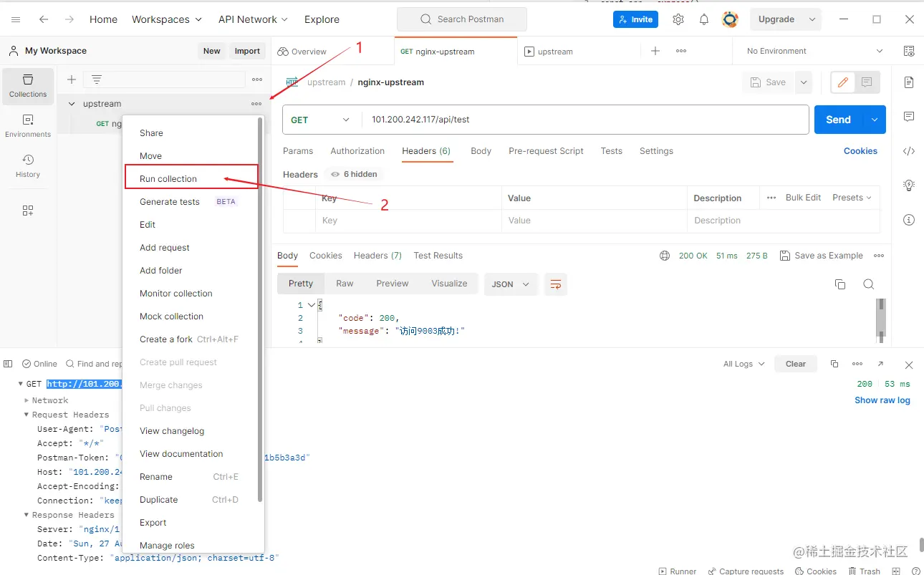
Task: Open the notifications bell
Action: pos(704,19)
